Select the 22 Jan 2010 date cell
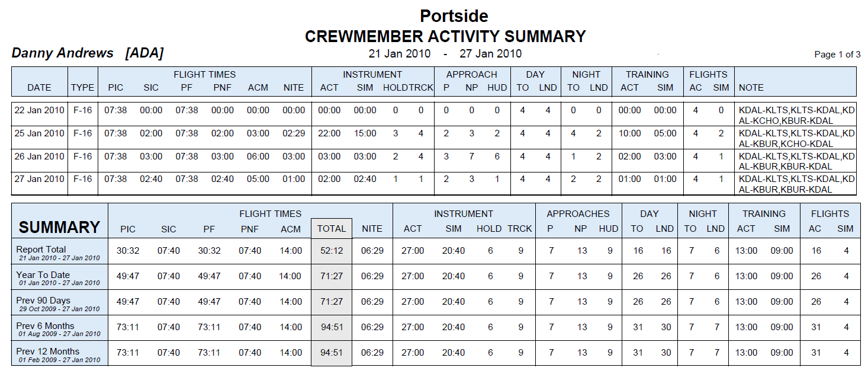 (x=39, y=110)
